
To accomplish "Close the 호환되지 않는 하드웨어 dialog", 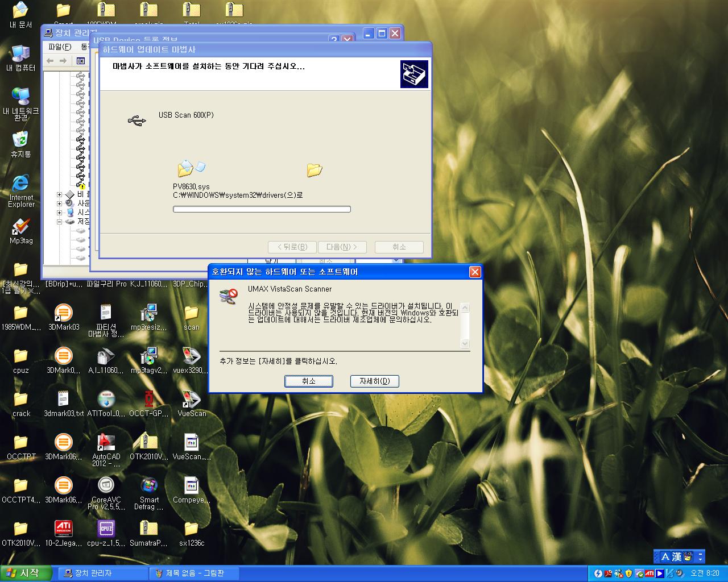I will [x=475, y=272].
